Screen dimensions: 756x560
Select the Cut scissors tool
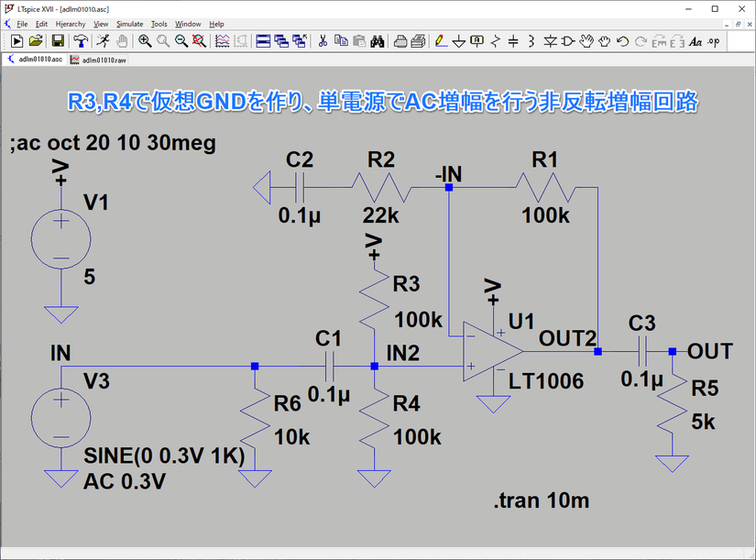pos(323,41)
